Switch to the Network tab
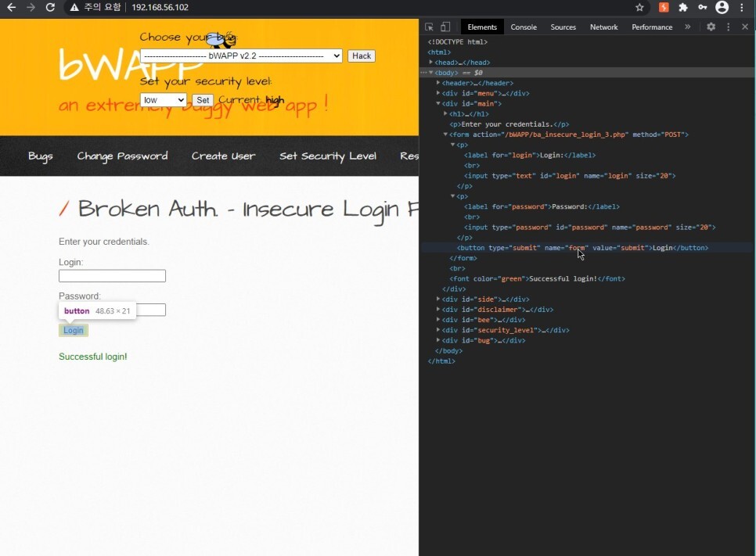Viewport: 756px width, 556px height. pos(603,27)
